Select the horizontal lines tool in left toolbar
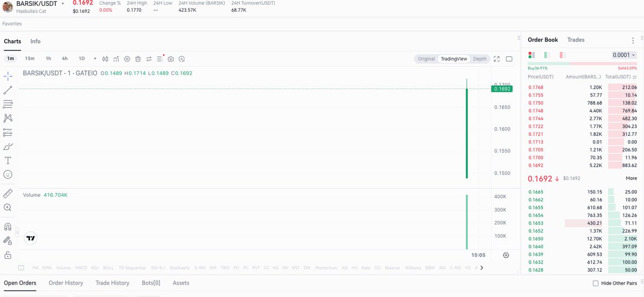 (x=8, y=104)
